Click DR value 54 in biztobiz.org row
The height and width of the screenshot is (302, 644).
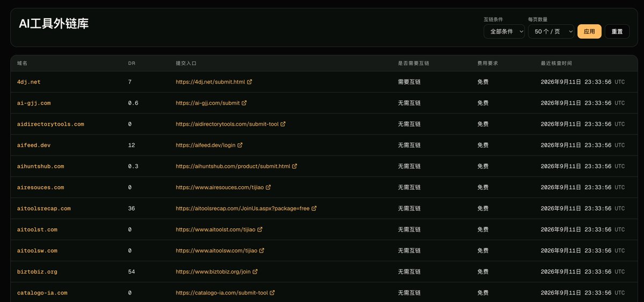132,271
